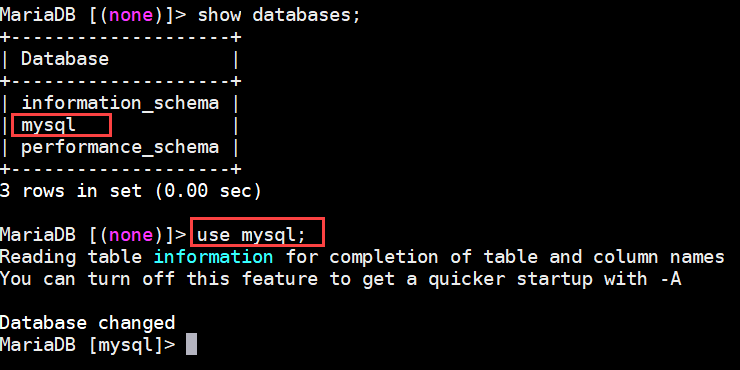Click the red-boxed mysql database entry
This screenshot has width=740, height=370.
point(61,126)
